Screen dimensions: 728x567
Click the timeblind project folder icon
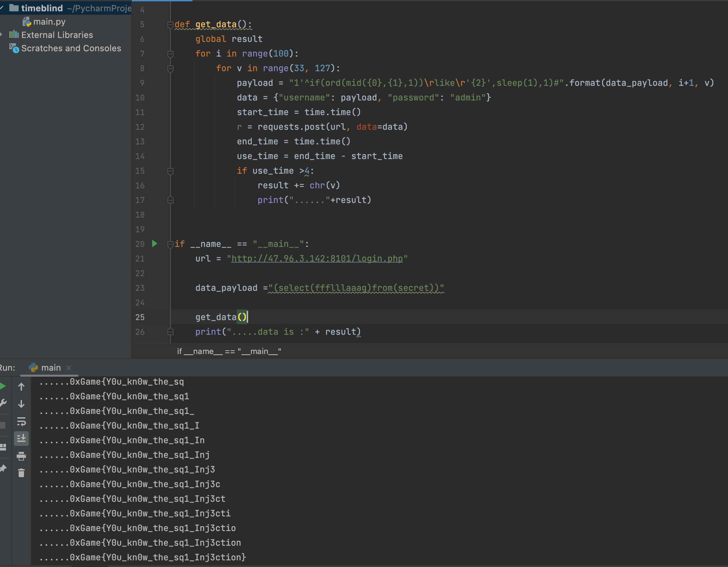pyautogui.click(x=14, y=8)
